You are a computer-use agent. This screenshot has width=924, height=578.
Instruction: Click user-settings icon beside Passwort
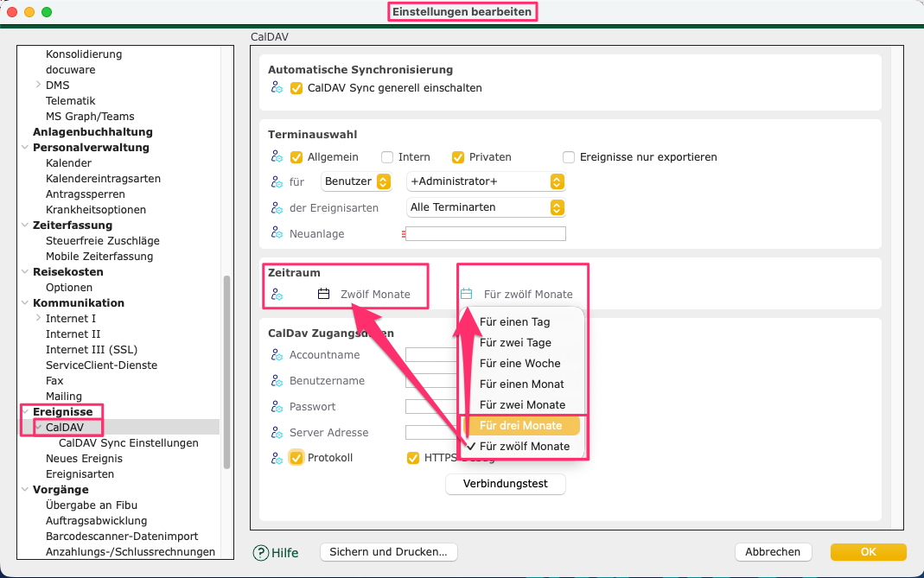click(x=277, y=407)
